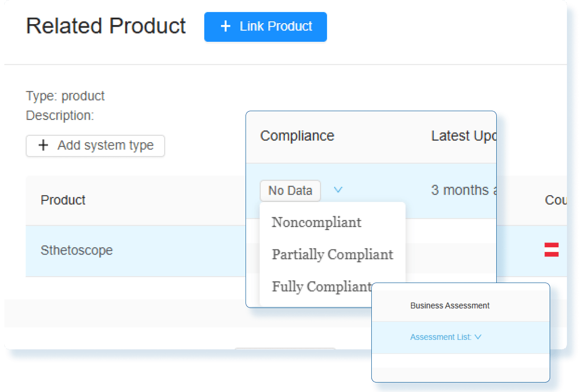Select the Sthetoscope product row
The height and width of the screenshot is (392, 579).
[x=77, y=250]
